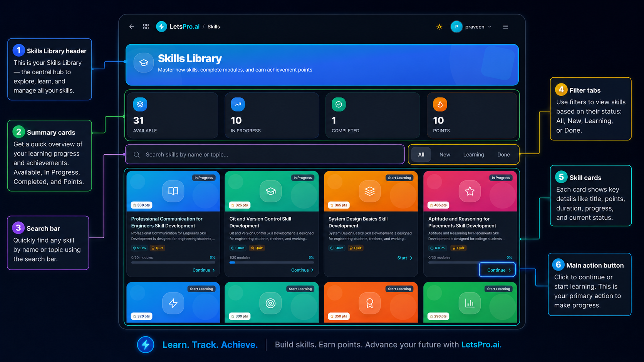
Task: Click the praveen avatar icon
Action: click(456, 27)
